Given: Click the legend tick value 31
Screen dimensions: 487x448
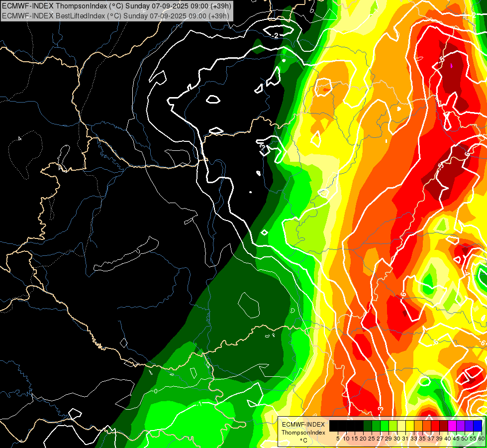Looking at the screenshot, I should (x=405, y=439).
